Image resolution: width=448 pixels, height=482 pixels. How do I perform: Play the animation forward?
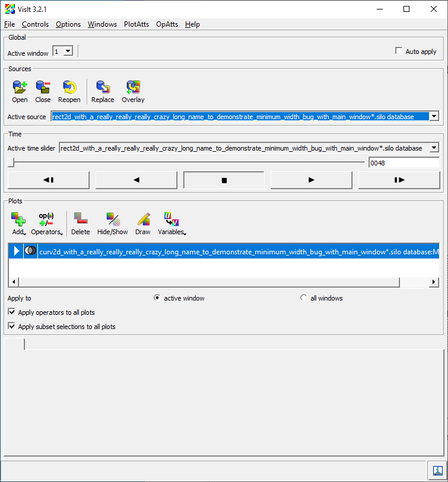point(312,180)
